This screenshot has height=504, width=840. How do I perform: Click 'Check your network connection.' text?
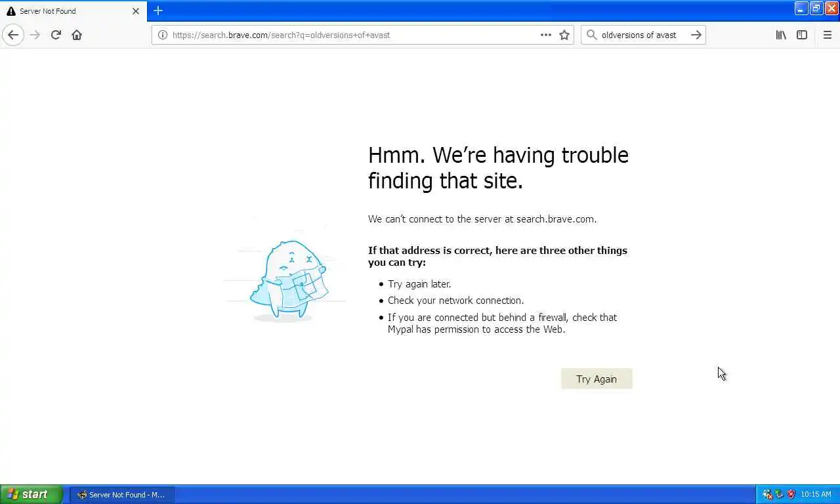(x=455, y=301)
